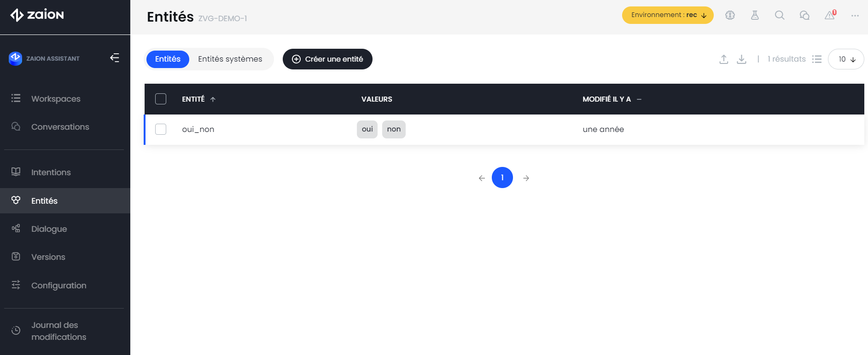Open the chat bubbles icon
The height and width of the screenshot is (355, 868).
(804, 15)
